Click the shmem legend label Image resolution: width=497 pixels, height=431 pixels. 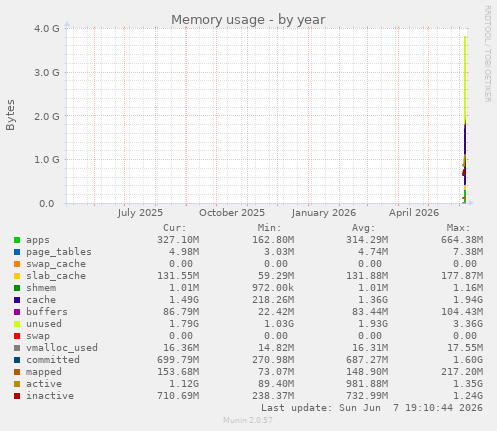tap(41, 288)
